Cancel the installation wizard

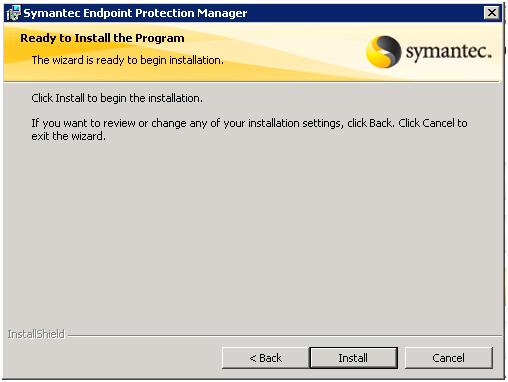click(448, 358)
